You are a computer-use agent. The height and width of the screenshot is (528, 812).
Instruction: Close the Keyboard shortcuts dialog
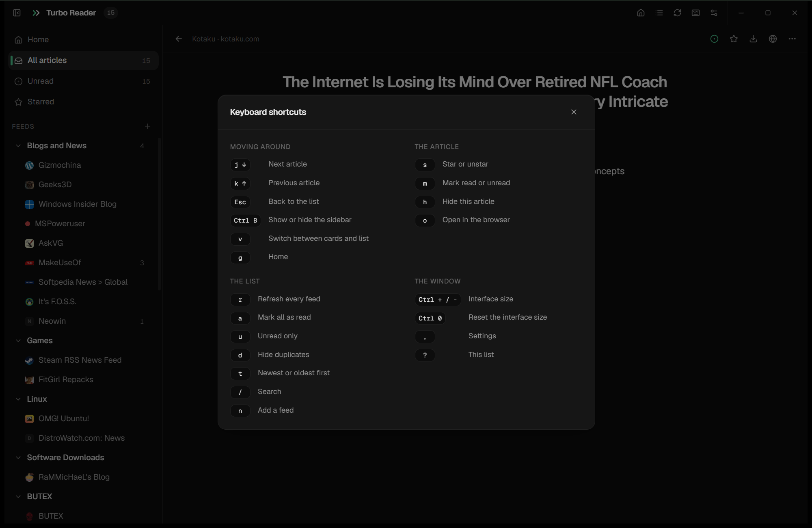pos(574,112)
